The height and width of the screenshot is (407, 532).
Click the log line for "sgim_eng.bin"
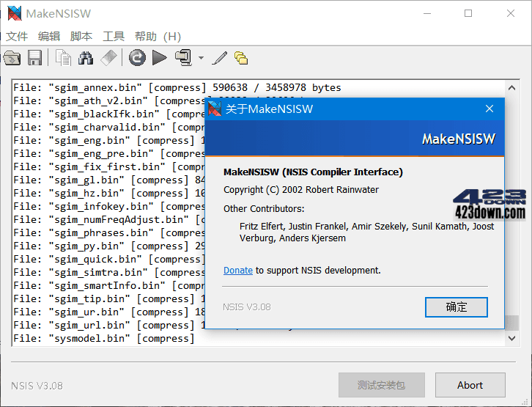pos(109,141)
